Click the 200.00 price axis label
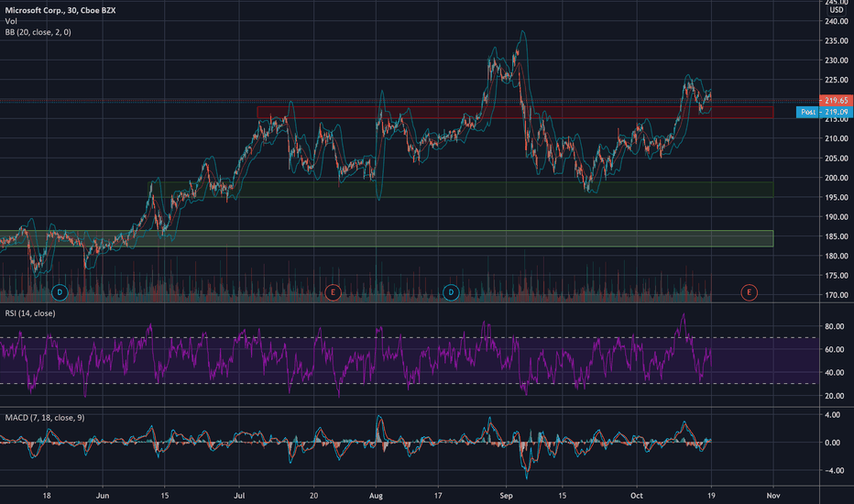Screen dimensions: 854x504 [x=836, y=178]
